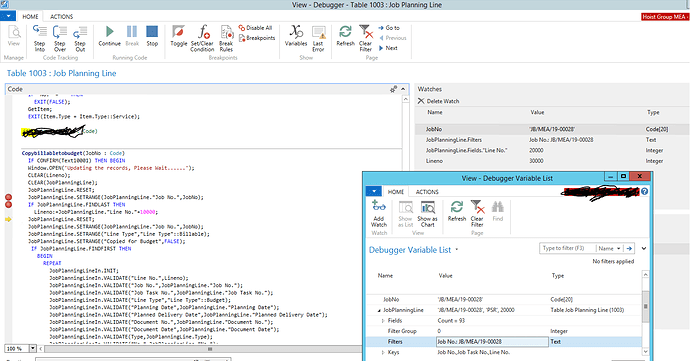Image resolution: width=690 pixels, height=361 pixels.
Task: Collapse the JobPlanningLine tree node
Action: [x=379, y=310]
